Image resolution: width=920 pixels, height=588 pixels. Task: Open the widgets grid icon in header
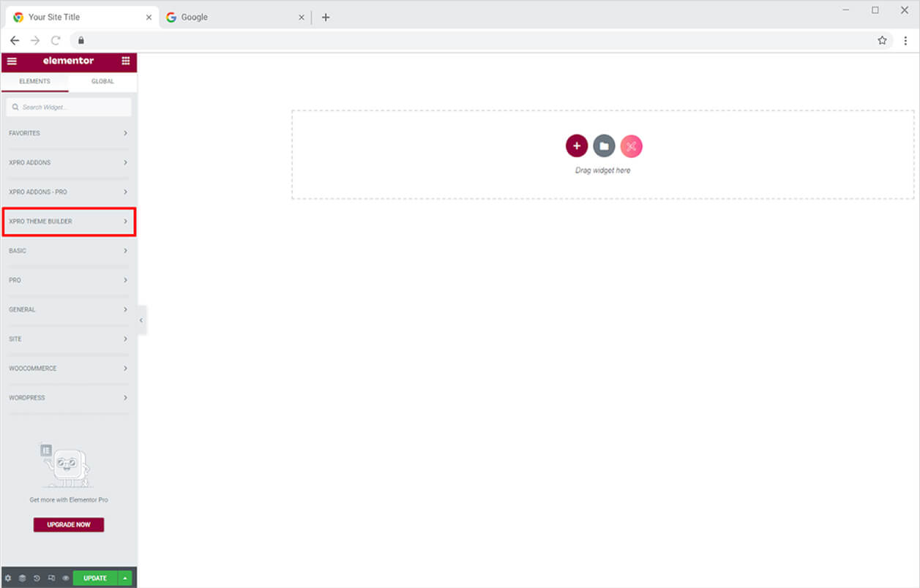tap(125, 61)
